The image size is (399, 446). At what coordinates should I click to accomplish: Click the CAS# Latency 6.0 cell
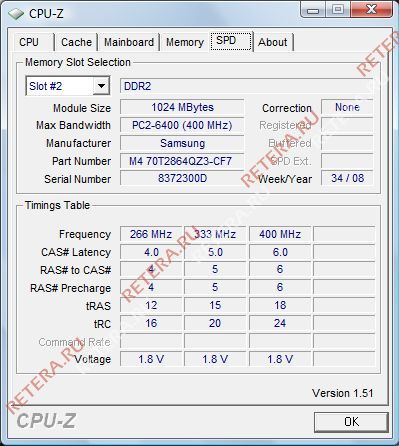point(280,252)
